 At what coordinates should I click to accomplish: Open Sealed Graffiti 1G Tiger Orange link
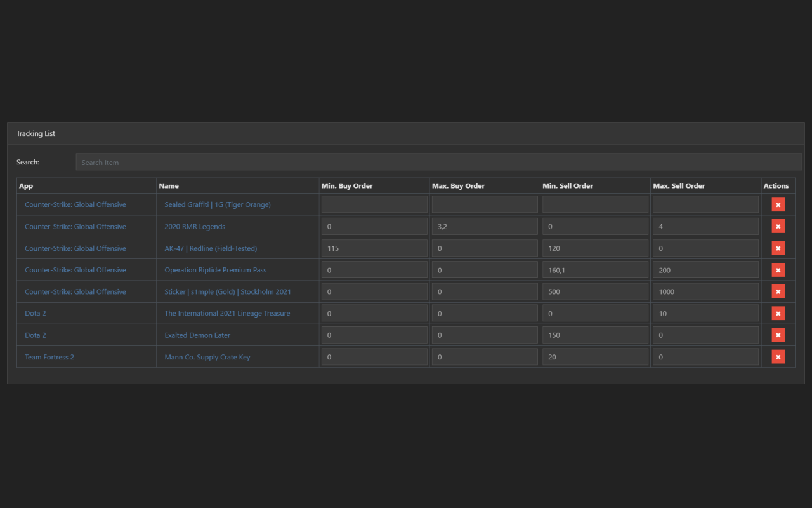click(x=218, y=204)
